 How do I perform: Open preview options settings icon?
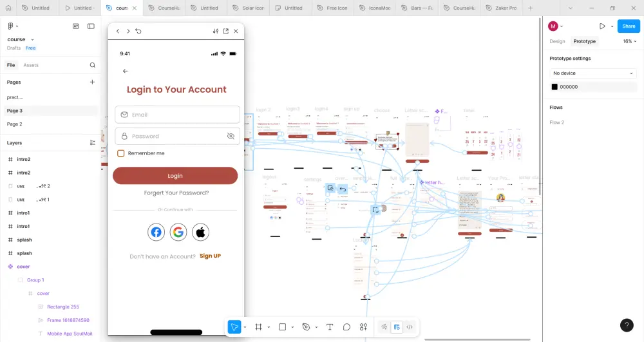(216, 31)
